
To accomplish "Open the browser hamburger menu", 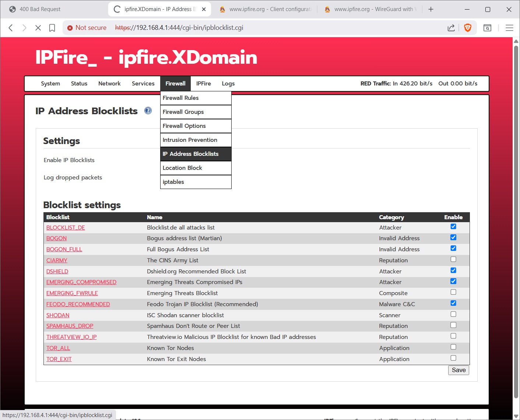I will click(x=510, y=28).
